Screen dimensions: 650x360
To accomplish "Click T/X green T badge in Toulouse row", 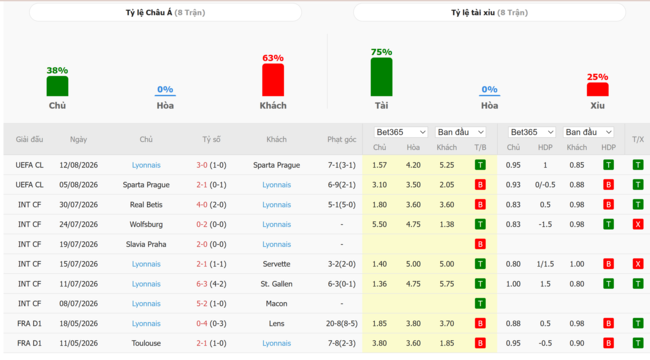I will (x=638, y=343).
